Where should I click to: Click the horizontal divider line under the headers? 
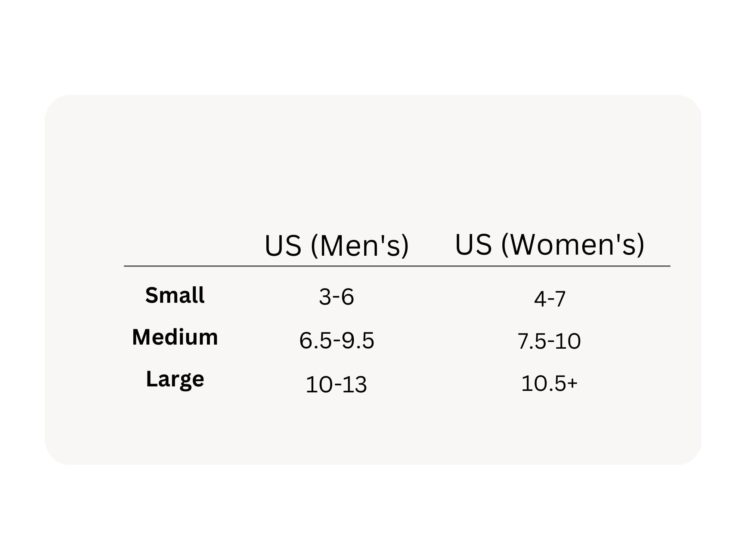point(397,266)
